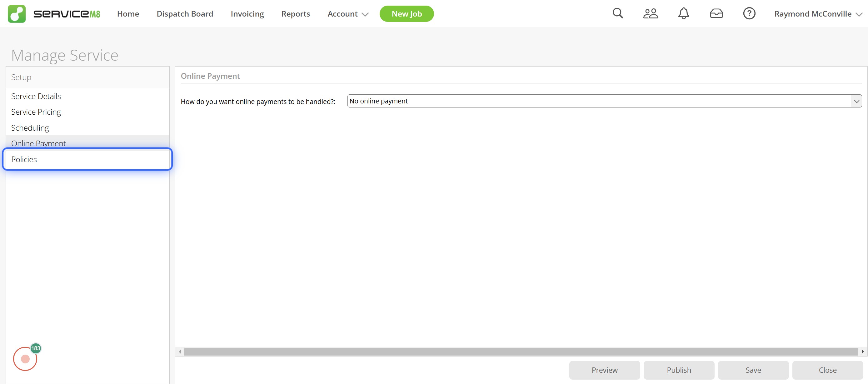Viewport: 868px width, 384px height.
Task: Select Service Details in the setup list
Action: (87, 96)
